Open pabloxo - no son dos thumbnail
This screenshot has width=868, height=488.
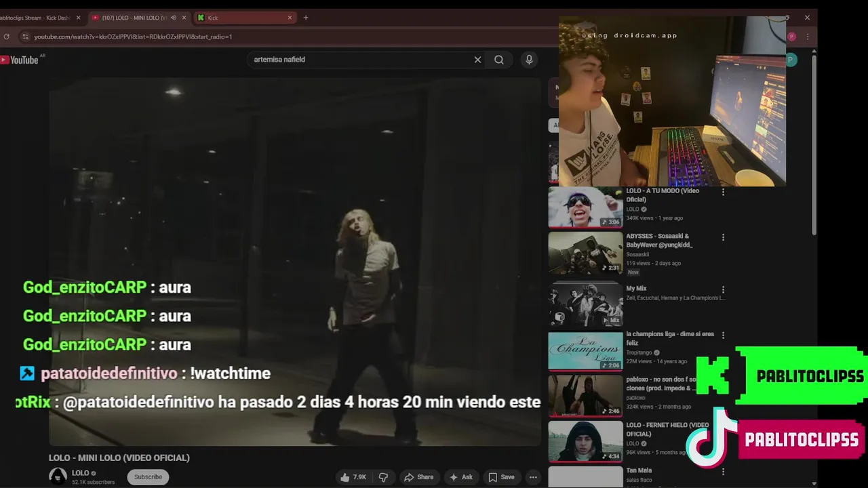[x=585, y=395]
